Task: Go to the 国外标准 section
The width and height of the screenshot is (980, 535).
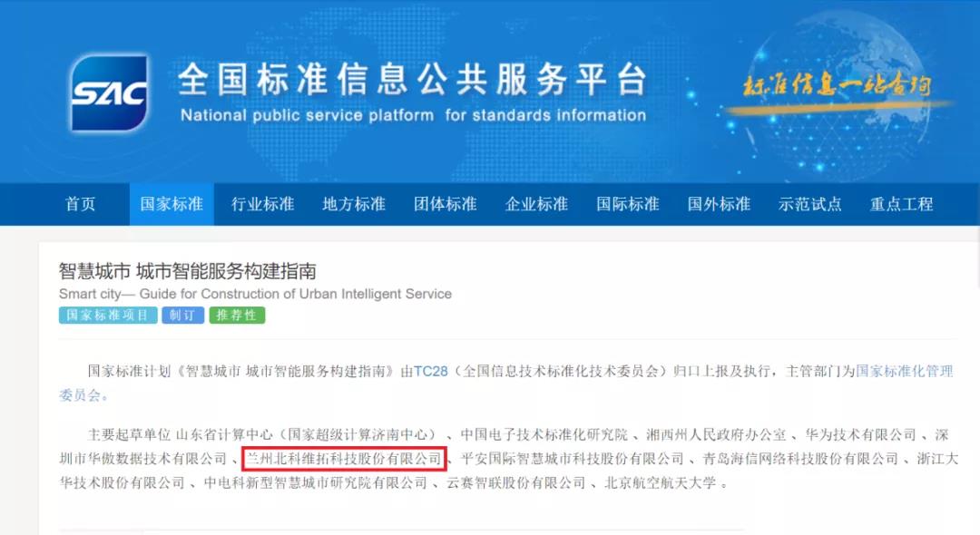Action: 719,204
